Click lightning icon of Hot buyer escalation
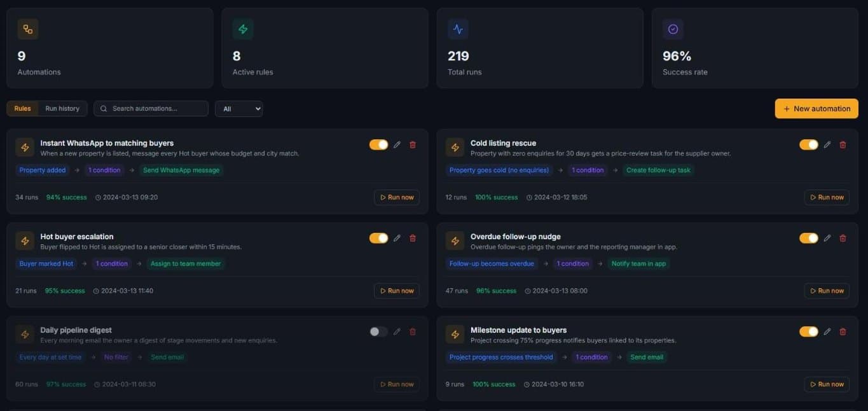 (25, 241)
